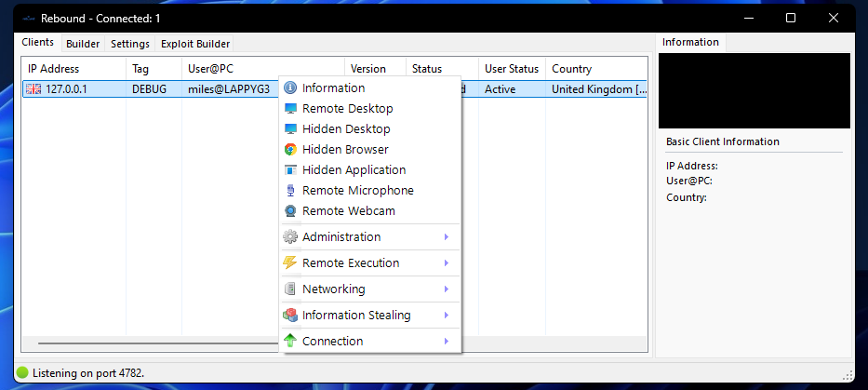The image size is (868, 390).
Task: Open the Networking submenu
Action: point(447,289)
